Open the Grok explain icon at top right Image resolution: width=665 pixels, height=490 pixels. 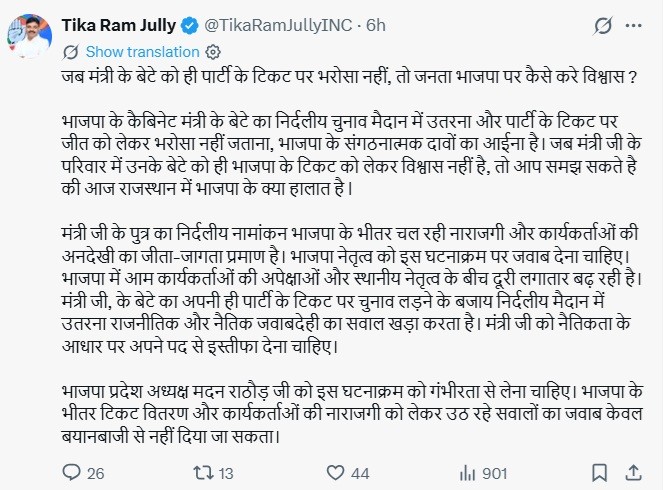[603, 26]
